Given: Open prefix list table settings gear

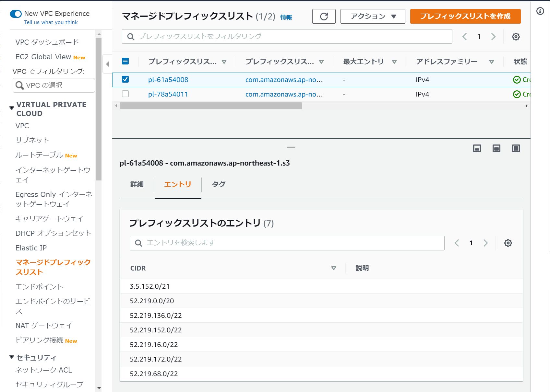Looking at the screenshot, I should tap(516, 37).
